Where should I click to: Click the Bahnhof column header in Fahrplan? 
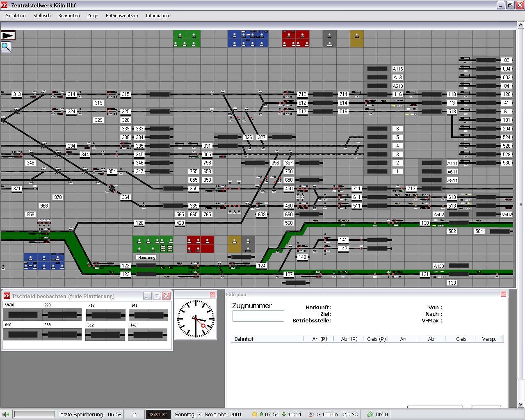(244, 339)
